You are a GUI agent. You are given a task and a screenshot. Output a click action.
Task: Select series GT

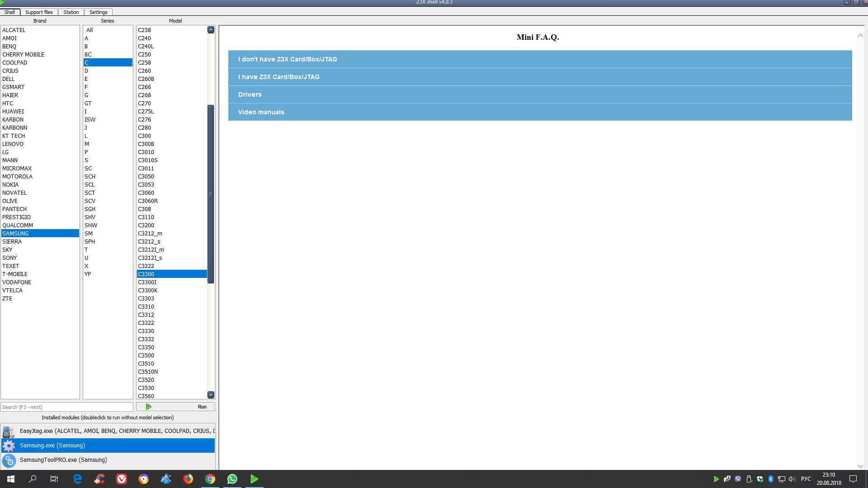coord(108,103)
